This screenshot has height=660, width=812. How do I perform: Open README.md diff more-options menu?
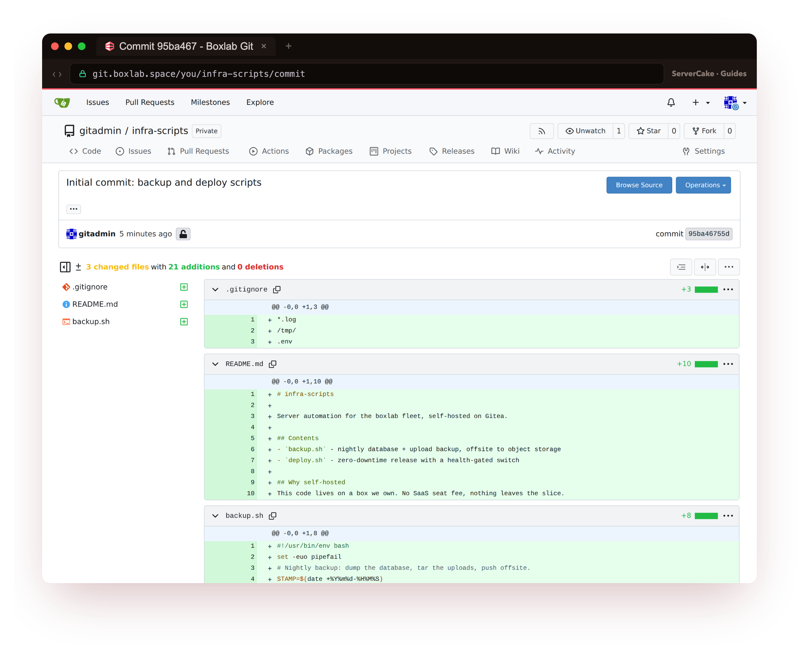(x=728, y=364)
